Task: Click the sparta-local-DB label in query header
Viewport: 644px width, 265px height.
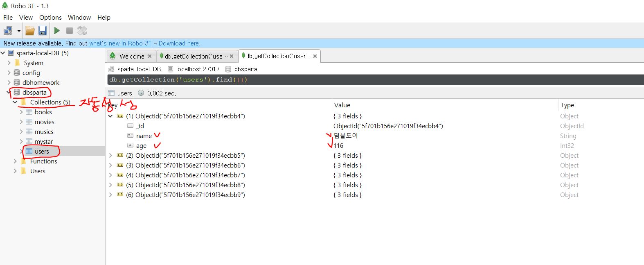Action: coord(139,69)
